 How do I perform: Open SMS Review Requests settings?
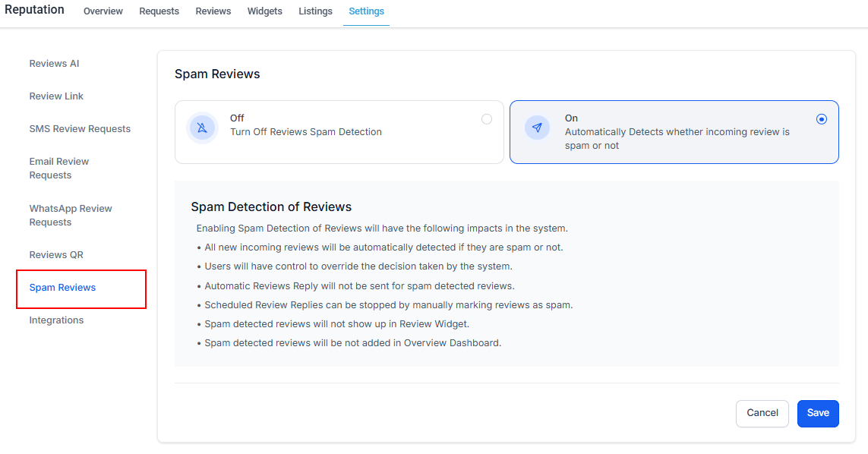coord(80,129)
